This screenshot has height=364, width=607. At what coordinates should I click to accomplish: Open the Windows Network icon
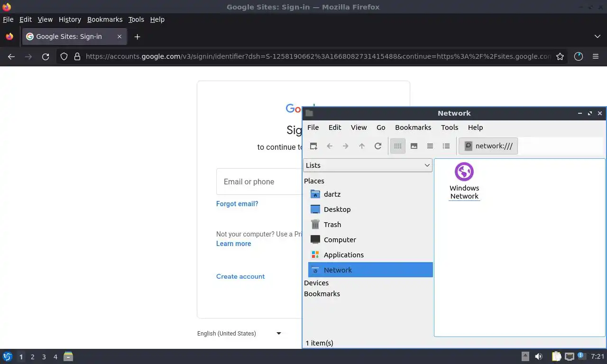tap(464, 181)
